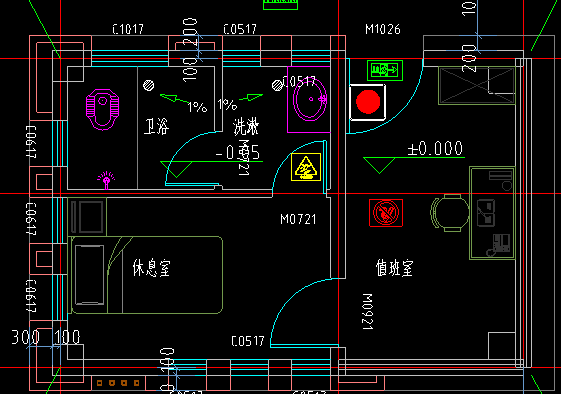The height and width of the screenshot is (394, 561).
Task: Click the red no smoking sign
Action: tap(386, 213)
